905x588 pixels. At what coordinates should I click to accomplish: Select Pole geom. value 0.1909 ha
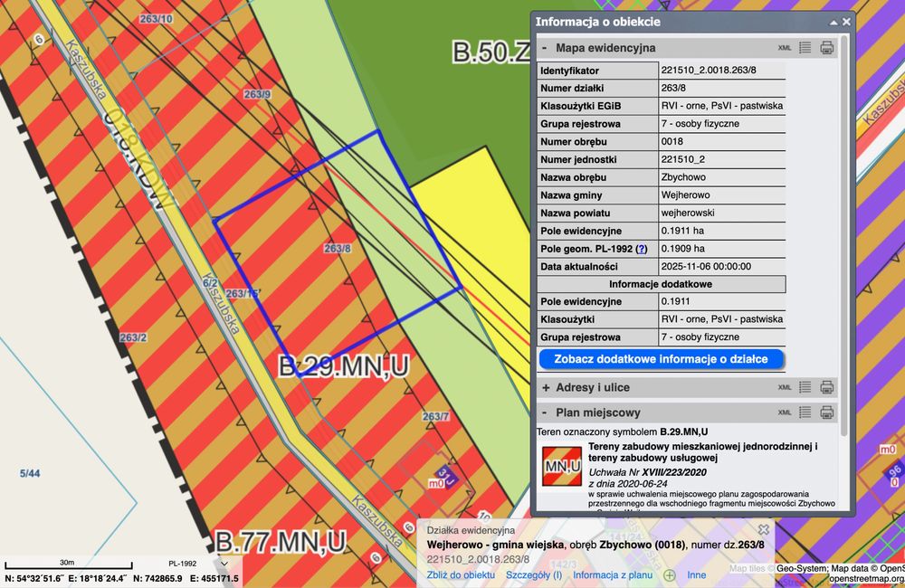click(682, 249)
